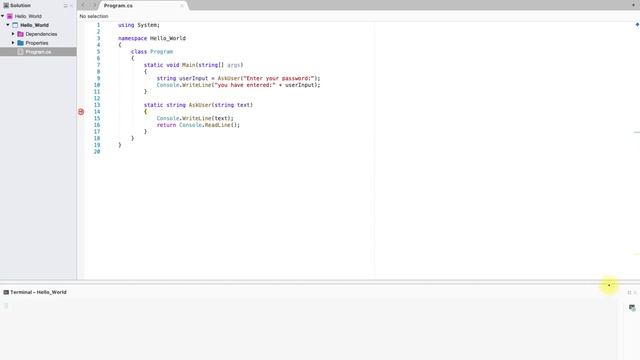Screen dimensions: 640x360
Task: Click the editor overview indicator at top right
Action: (x=637, y=25)
